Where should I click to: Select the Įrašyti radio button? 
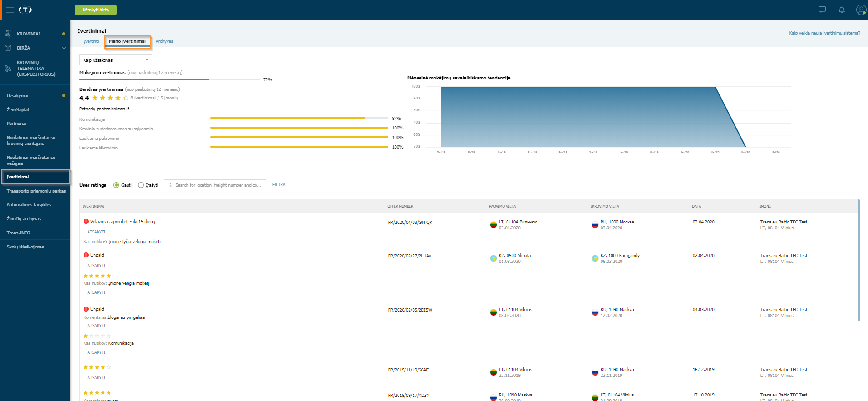point(141,185)
